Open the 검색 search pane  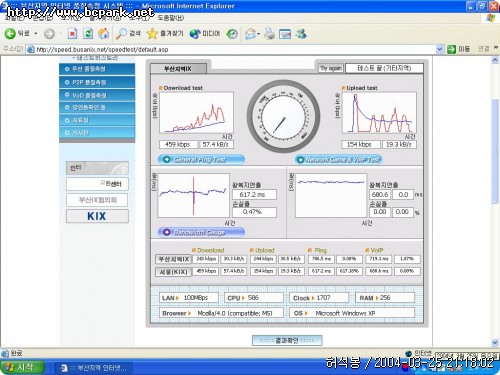coord(128,34)
